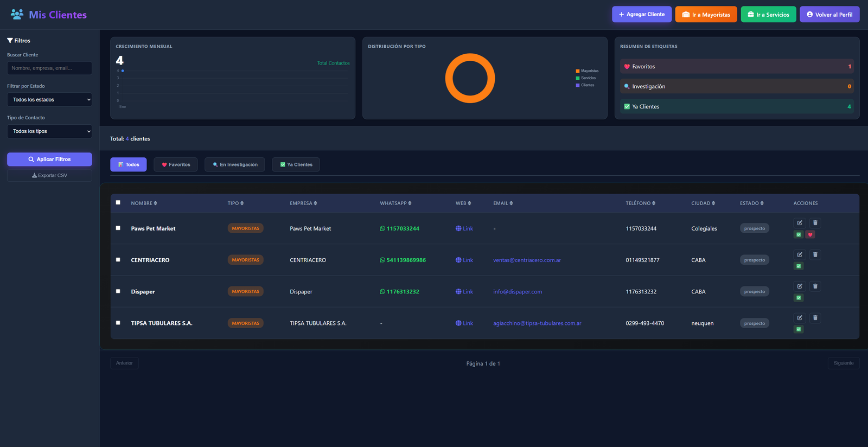Click the trash icon for CENTRIACERO row
The width and height of the screenshot is (868, 447).
point(815,254)
